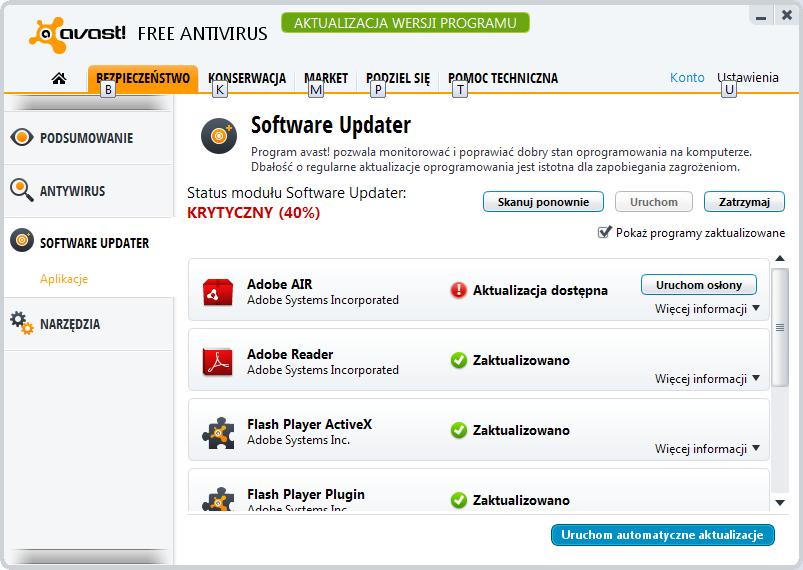Open the Bezpieczeństwo tab

[143, 78]
